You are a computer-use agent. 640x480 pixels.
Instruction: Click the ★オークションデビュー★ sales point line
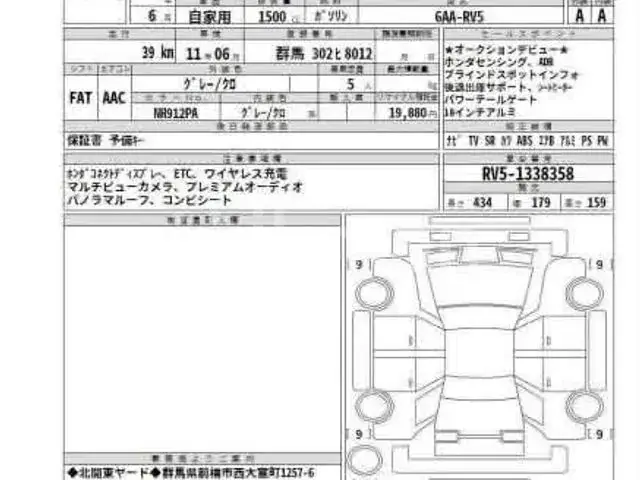point(506,50)
